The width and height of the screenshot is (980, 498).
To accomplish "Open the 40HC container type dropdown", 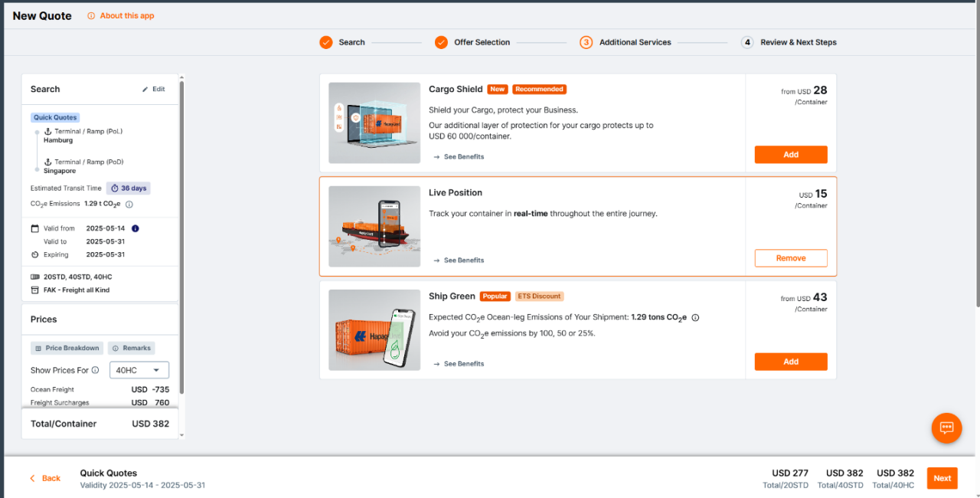I will point(139,370).
